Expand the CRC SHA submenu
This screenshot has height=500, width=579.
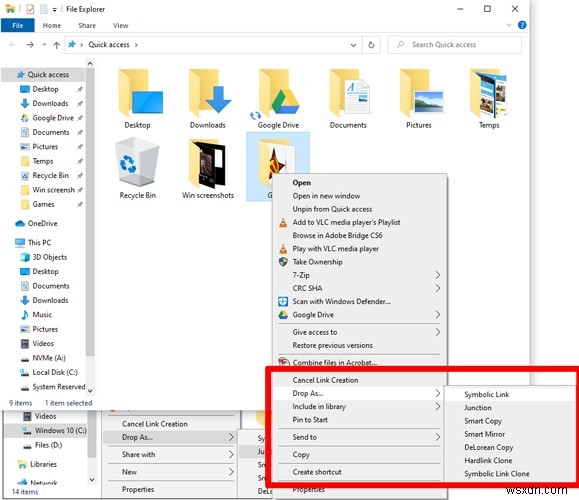438,288
